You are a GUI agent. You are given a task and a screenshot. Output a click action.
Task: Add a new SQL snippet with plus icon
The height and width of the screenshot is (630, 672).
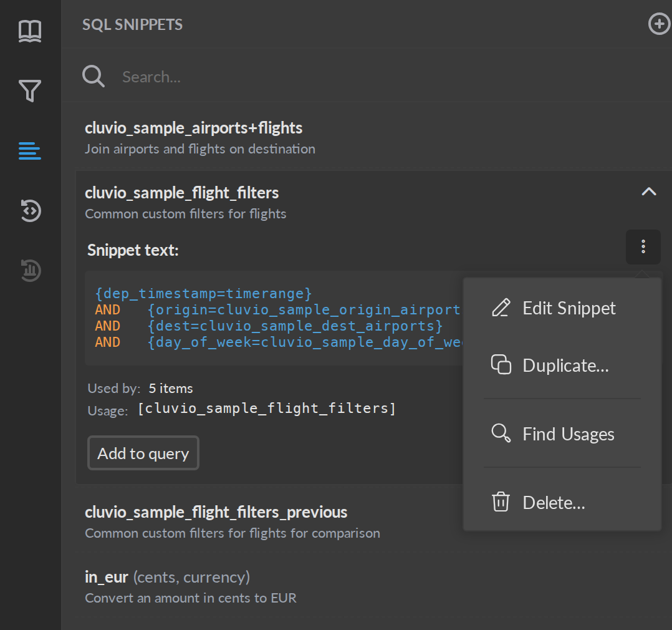(659, 24)
